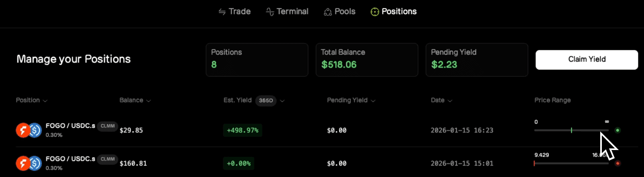Screen dimensions: 644x177
Task: Click price range slider of first position
Action: (x=571, y=130)
